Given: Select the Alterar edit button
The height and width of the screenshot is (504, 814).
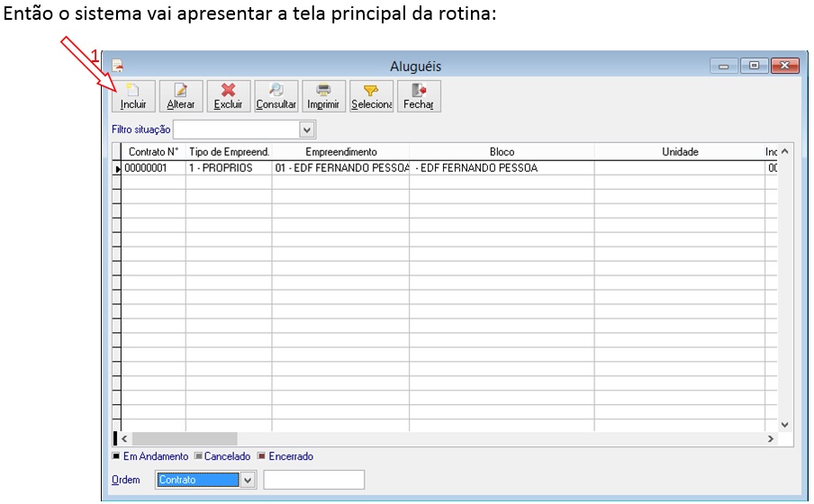Looking at the screenshot, I should point(181,96).
